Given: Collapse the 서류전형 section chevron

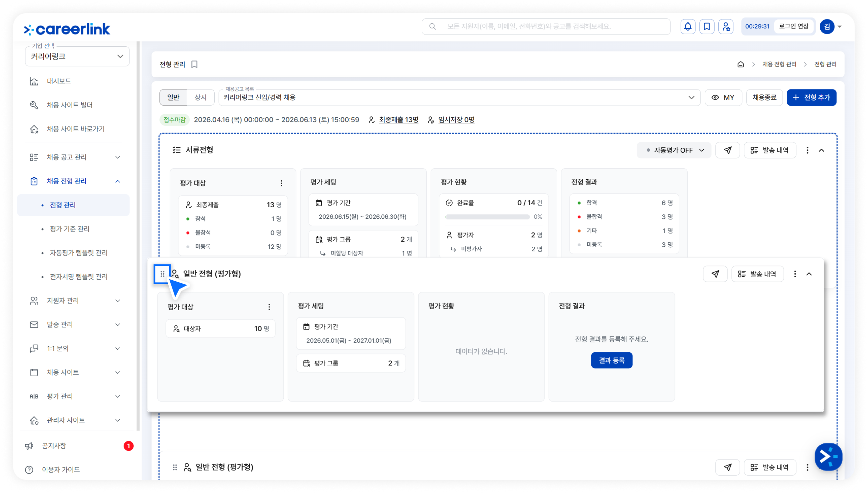Looking at the screenshot, I should (821, 150).
